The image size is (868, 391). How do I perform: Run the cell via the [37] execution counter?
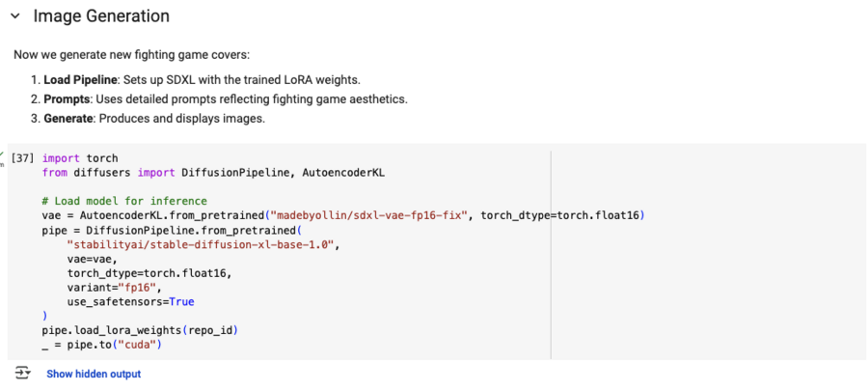[x=23, y=158]
